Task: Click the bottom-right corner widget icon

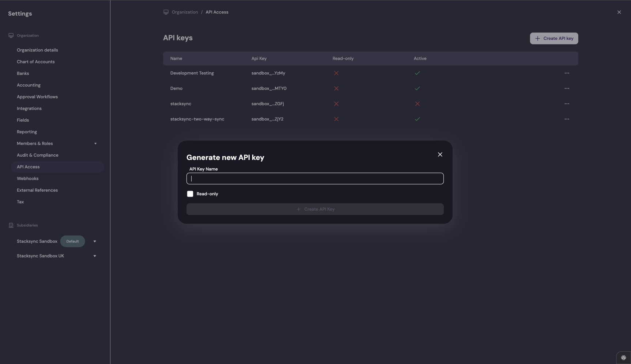Action: pos(623,358)
